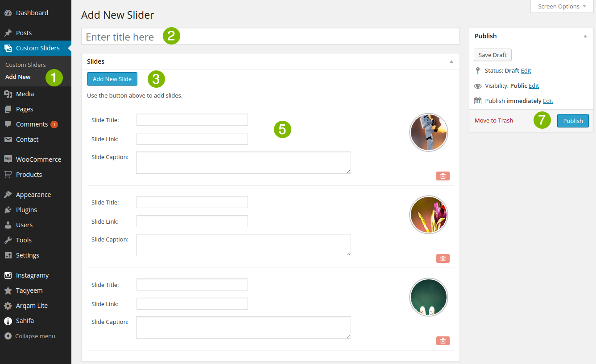Viewport: 596px width, 364px height.
Task: Expand Screen Options dropdown
Action: [562, 6]
